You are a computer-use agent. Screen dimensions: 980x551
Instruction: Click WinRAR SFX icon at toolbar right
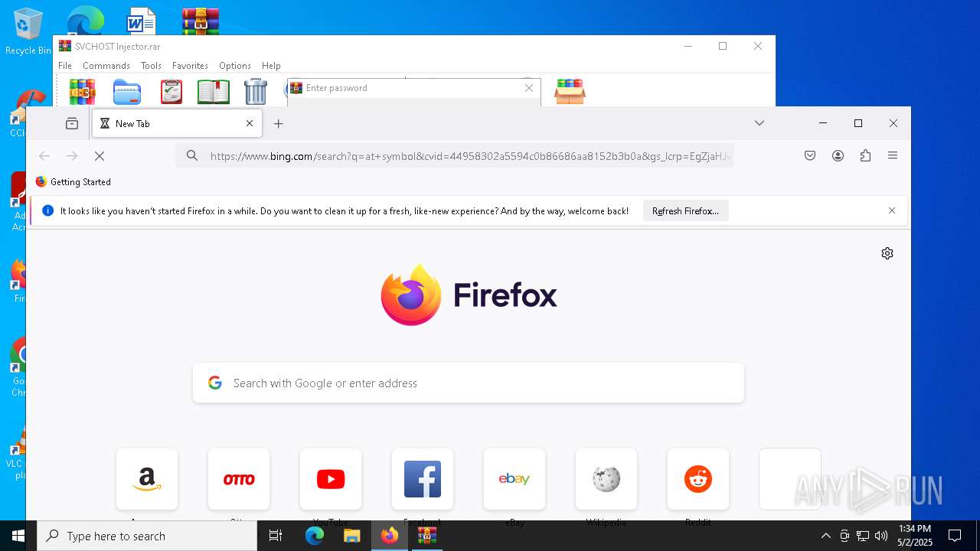coord(570,92)
